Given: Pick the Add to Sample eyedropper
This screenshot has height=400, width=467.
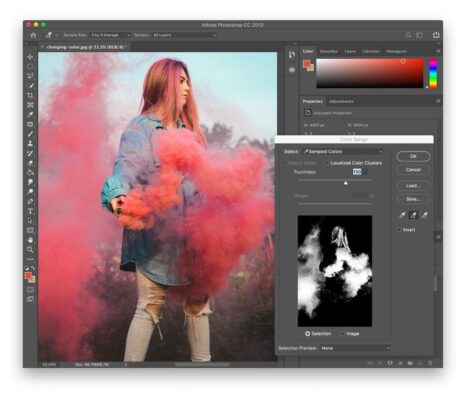Looking at the screenshot, I should (x=413, y=215).
